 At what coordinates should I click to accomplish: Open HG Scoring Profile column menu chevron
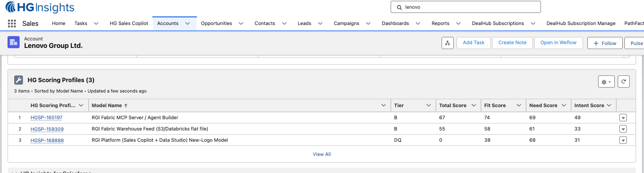[x=81, y=105]
